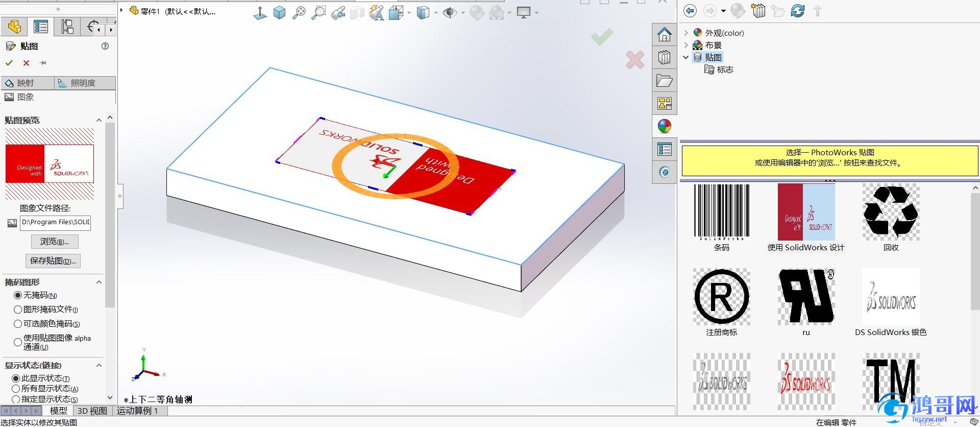Select the 无掩码 radio button

(18, 295)
